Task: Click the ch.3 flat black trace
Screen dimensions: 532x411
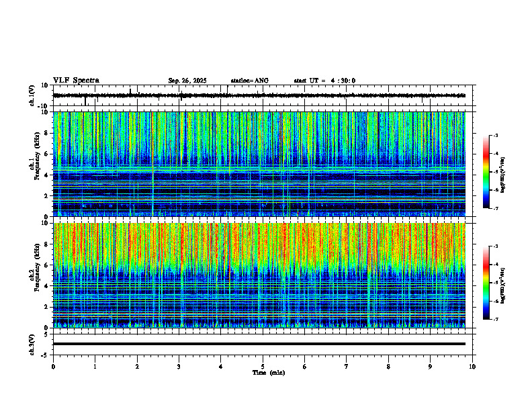Action: pos(259,344)
